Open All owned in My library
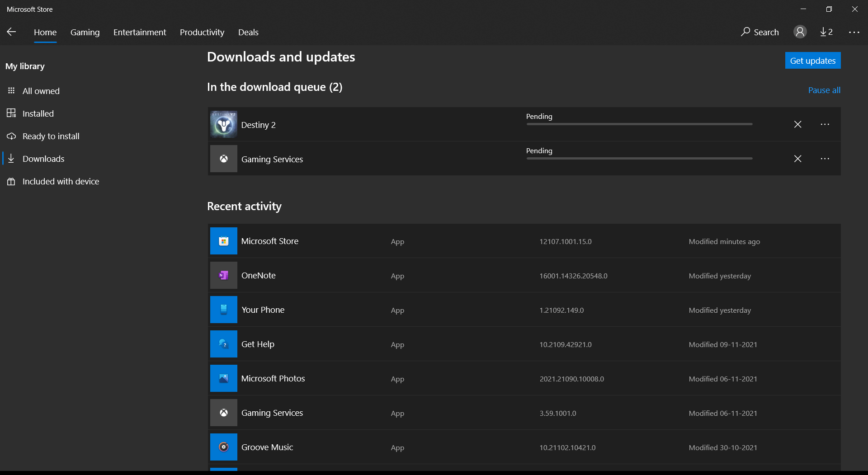 34,91
